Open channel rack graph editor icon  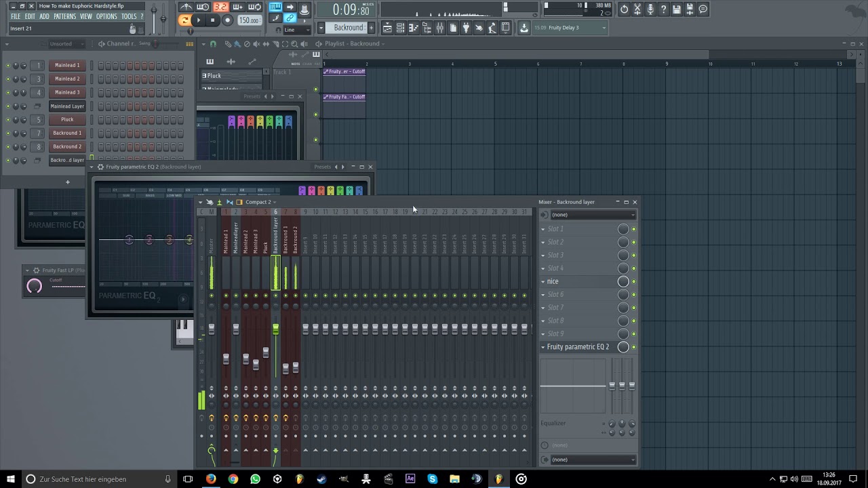(x=190, y=44)
